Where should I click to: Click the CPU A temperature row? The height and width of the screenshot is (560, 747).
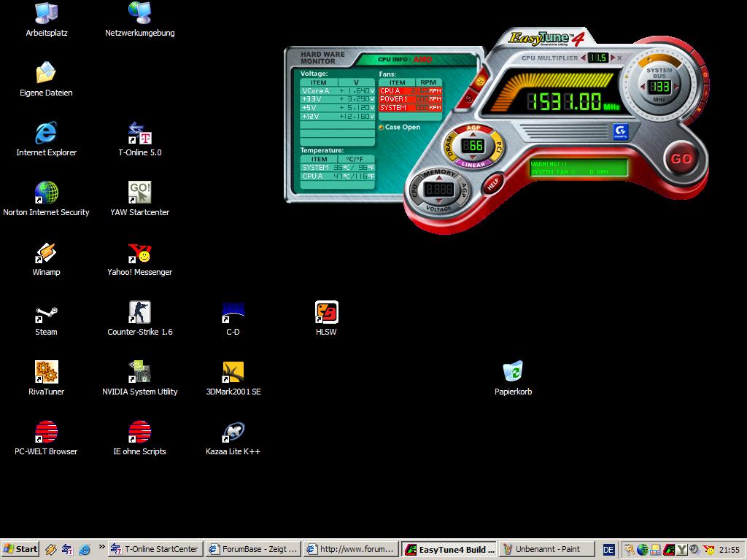337,176
